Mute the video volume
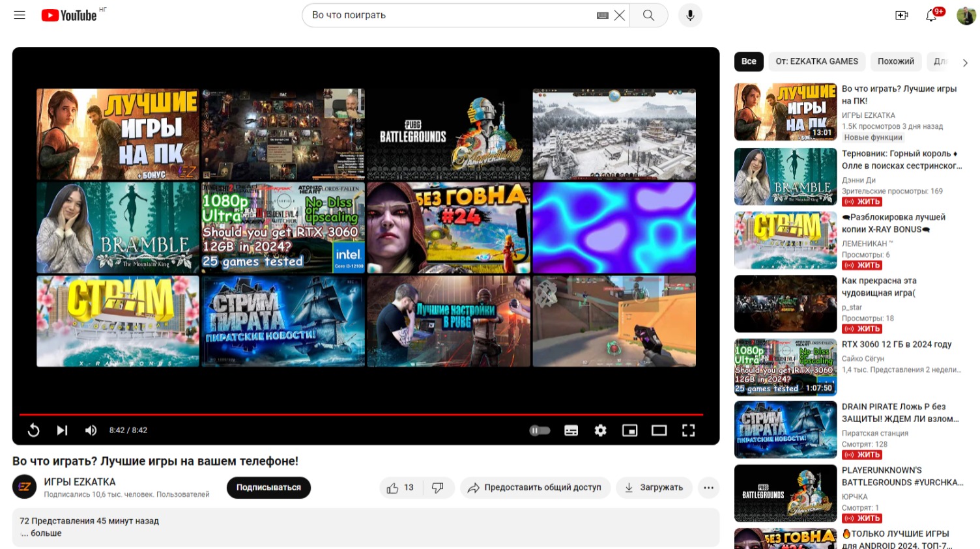Viewport: 980px width, 549px height. (91, 430)
